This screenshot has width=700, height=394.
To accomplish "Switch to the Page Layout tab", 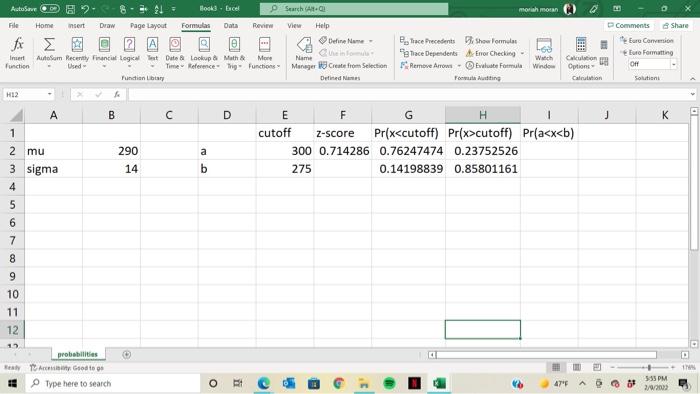I will click(148, 25).
